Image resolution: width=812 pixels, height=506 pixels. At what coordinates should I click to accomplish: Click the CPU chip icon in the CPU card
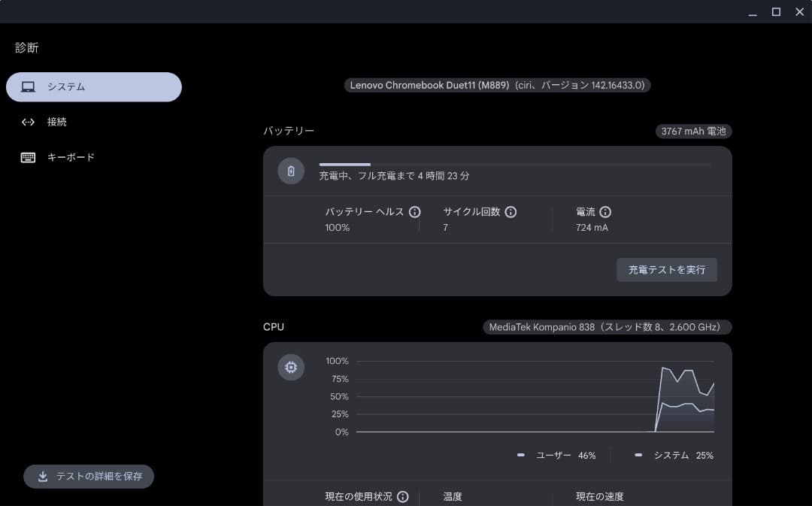(291, 367)
